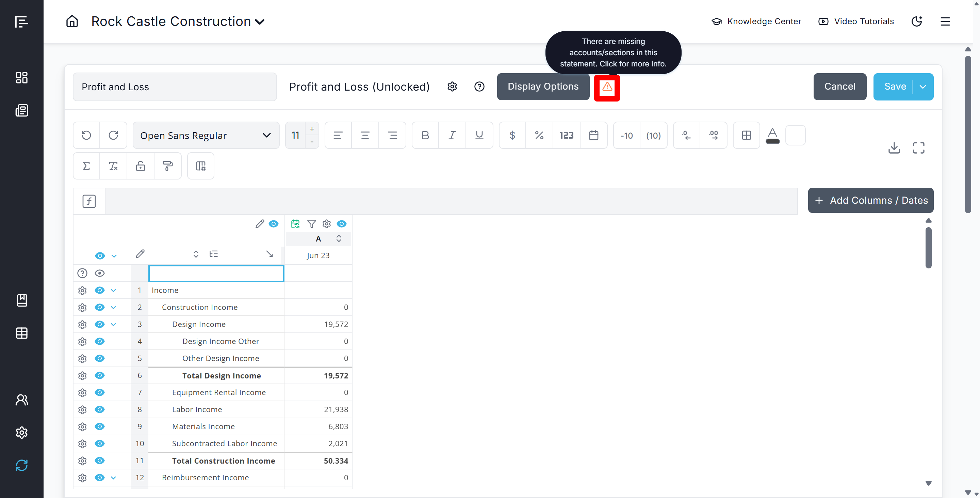This screenshot has height=498, width=980.
Task: Click the download export icon
Action: click(894, 148)
